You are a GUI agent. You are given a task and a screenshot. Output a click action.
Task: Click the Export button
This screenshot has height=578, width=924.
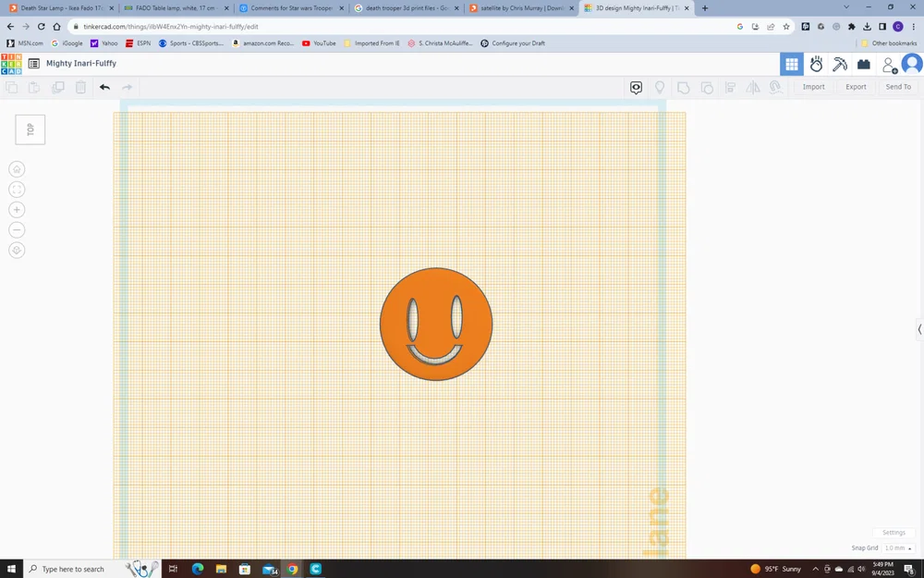(856, 87)
